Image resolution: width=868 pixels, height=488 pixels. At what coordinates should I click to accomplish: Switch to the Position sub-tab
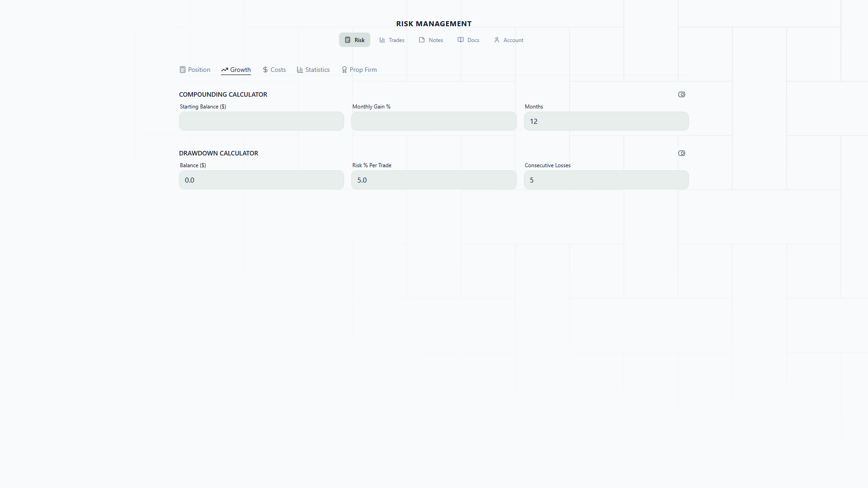click(x=195, y=70)
